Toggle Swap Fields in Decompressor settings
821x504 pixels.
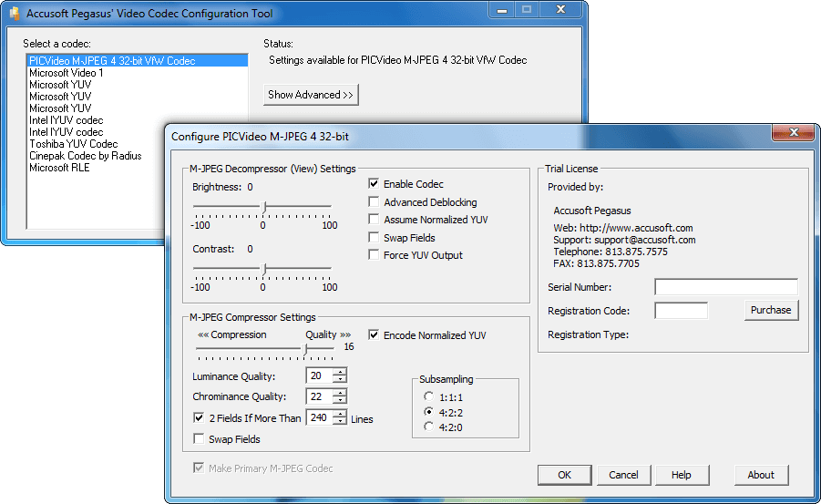[374, 237]
